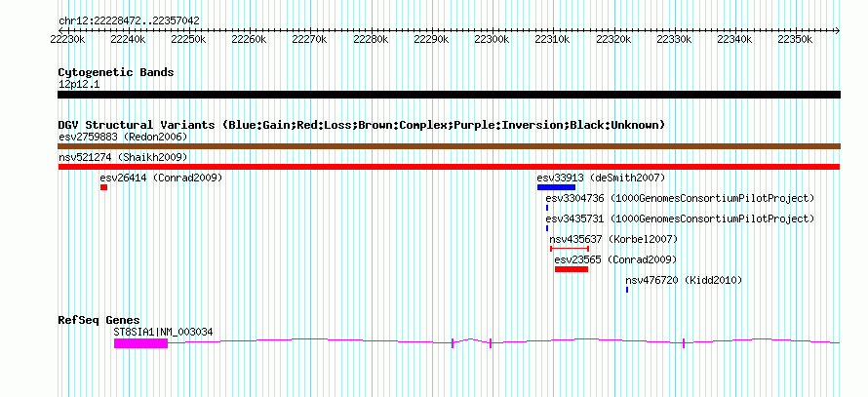Screen dimensions: 868x397
Task: Click the 22300k ruler position
Action: coord(492,39)
